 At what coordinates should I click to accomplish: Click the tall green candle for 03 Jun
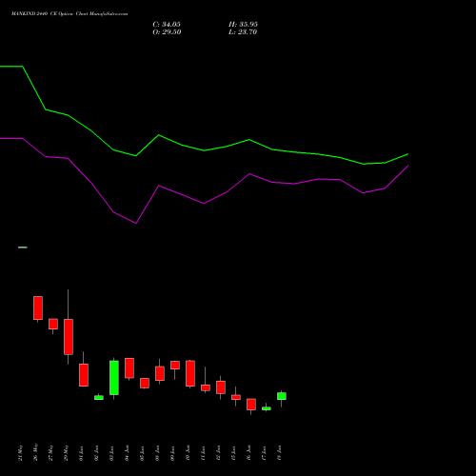click(114, 378)
